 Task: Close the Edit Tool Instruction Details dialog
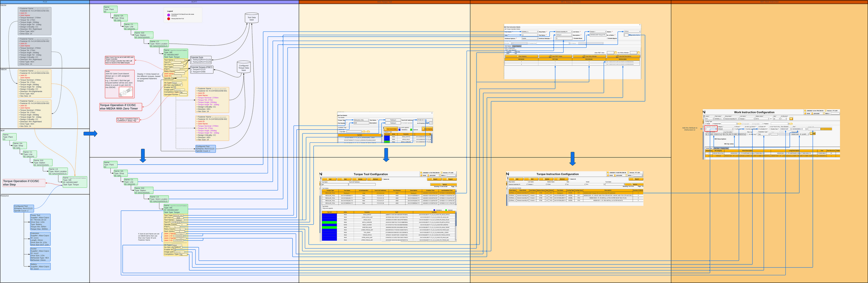[x=640, y=25]
